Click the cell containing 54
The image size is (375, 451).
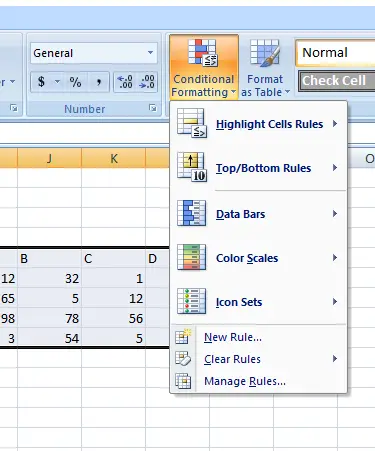[x=49, y=338]
